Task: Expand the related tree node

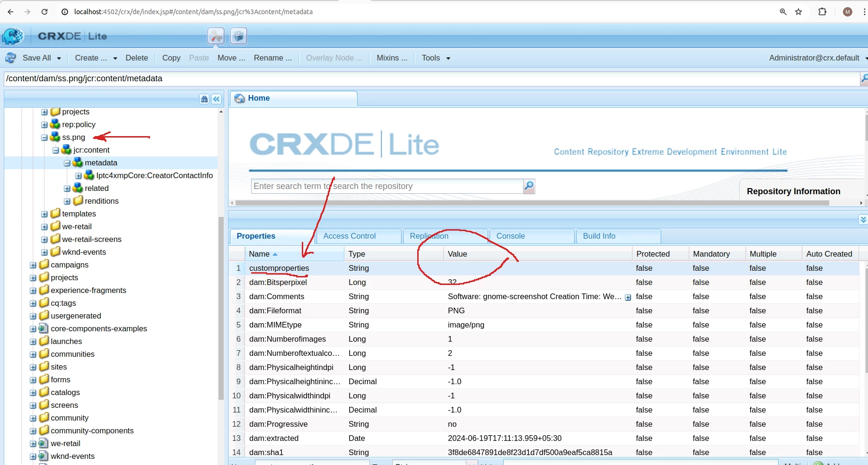Action: tap(67, 189)
